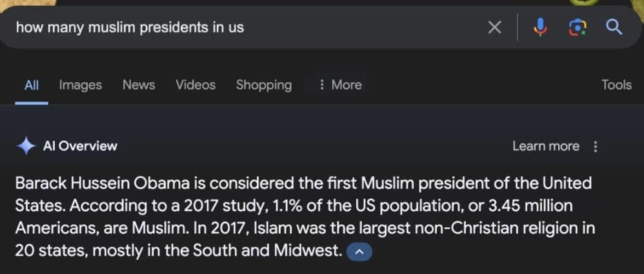Go to the Shopping tab

pyautogui.click(x=263, y=85)
